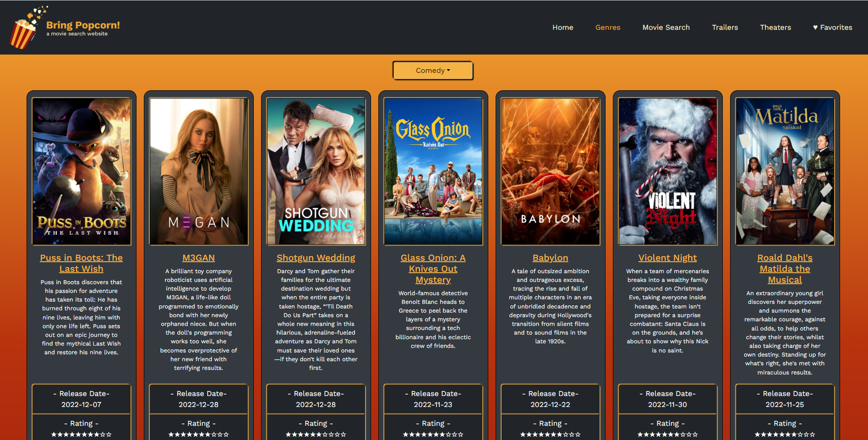Image resolution: width=868 pixels, height=440 pixels.
Task: Go to the Home page
Action: (562, 27)
